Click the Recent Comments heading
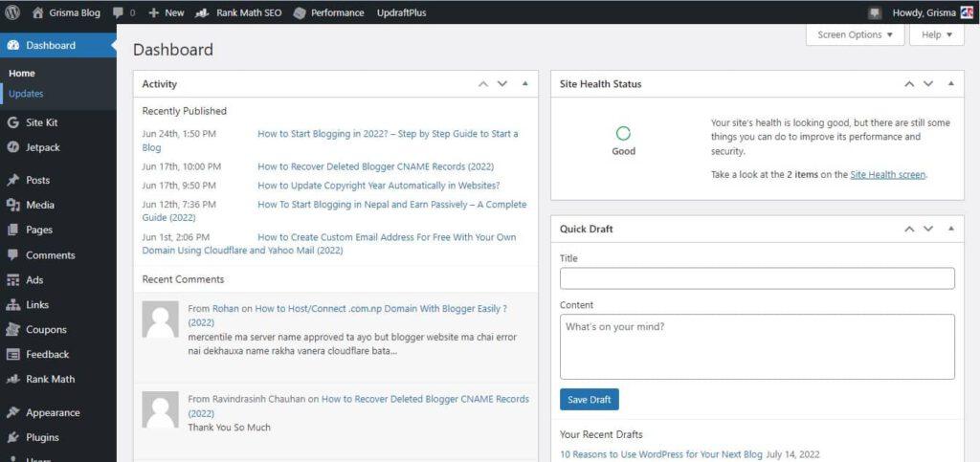 [183, 279]
